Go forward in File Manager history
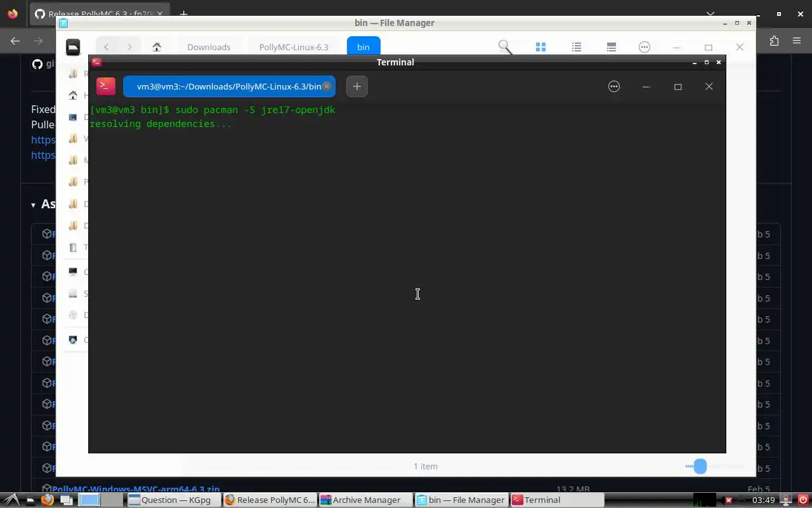 coord(129,47)
